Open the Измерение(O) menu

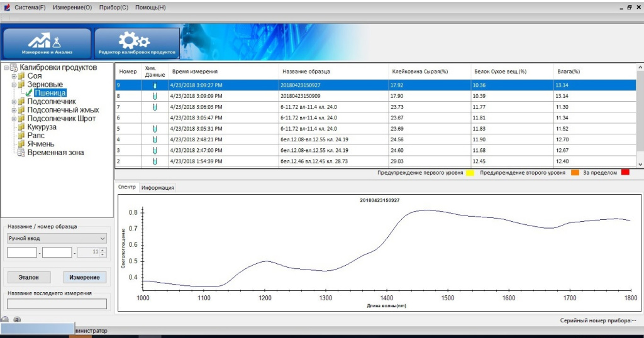(x=72, y=8)
